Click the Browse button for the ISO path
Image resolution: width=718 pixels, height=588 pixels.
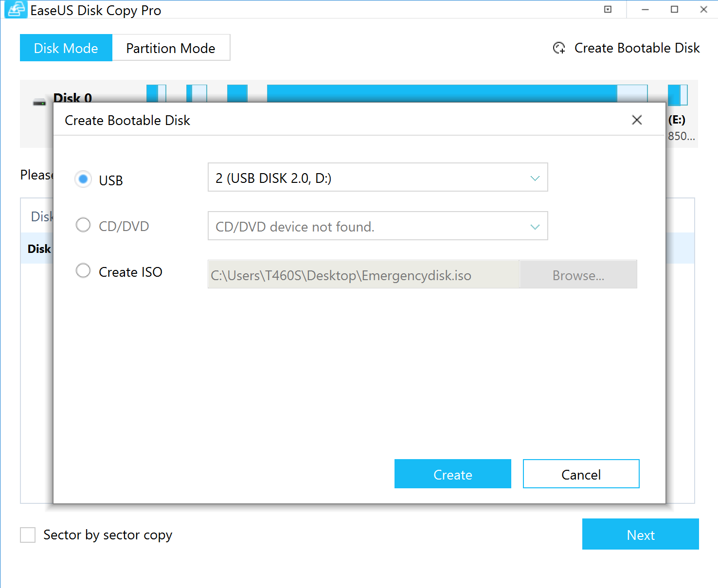[578, 275]
